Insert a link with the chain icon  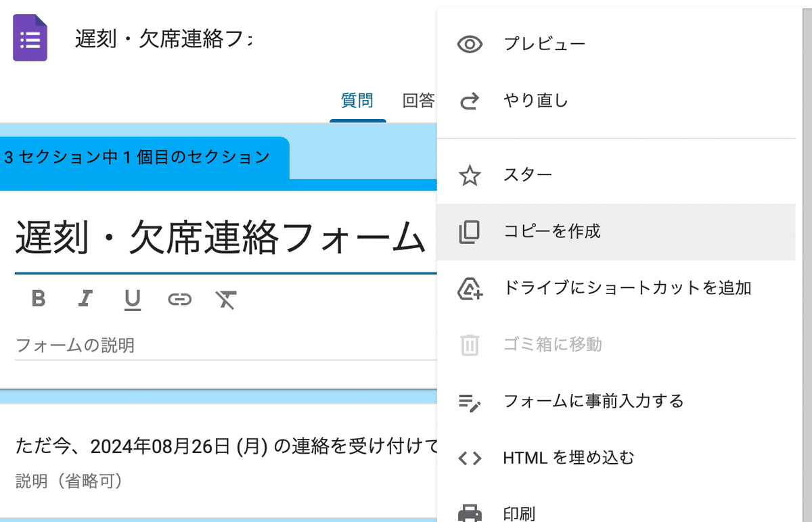(x=179, y=299)
